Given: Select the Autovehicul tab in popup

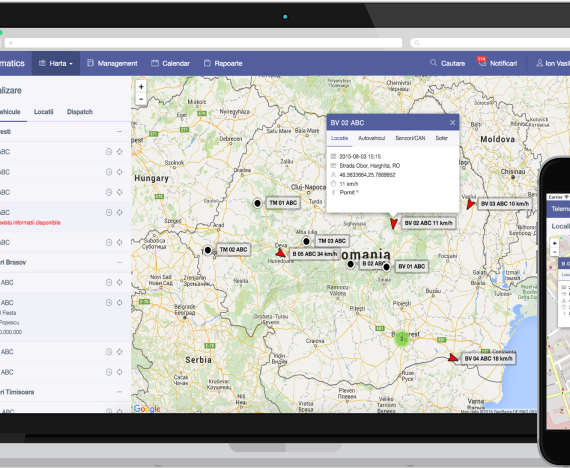Looking at the screenshot, I should (372, 138).
